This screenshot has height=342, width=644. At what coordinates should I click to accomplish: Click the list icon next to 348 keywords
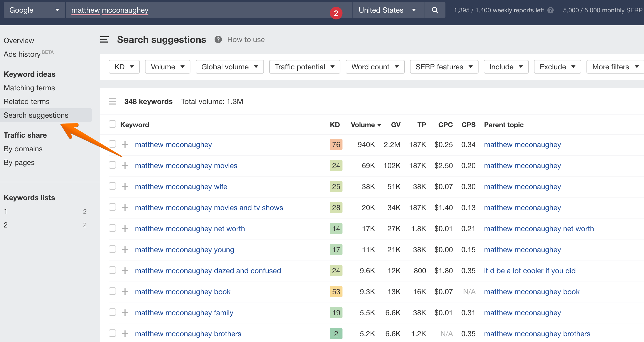[x=112, y=101]
